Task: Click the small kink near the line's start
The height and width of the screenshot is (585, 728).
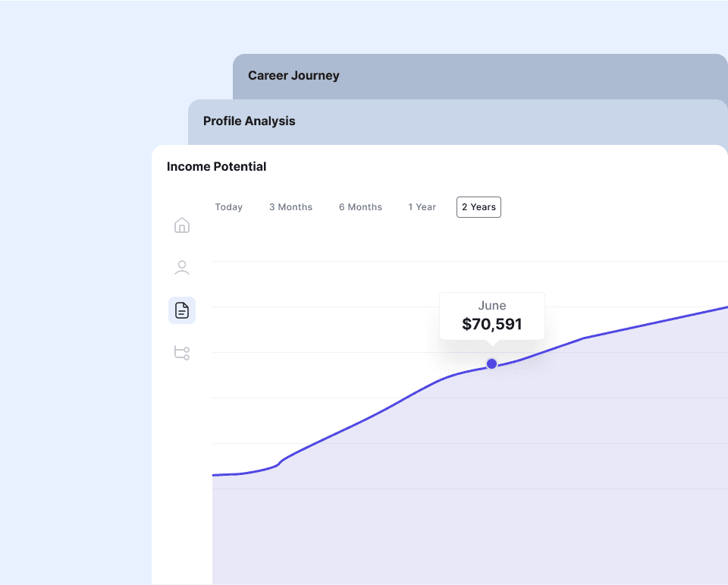Action: pos(280,461)
